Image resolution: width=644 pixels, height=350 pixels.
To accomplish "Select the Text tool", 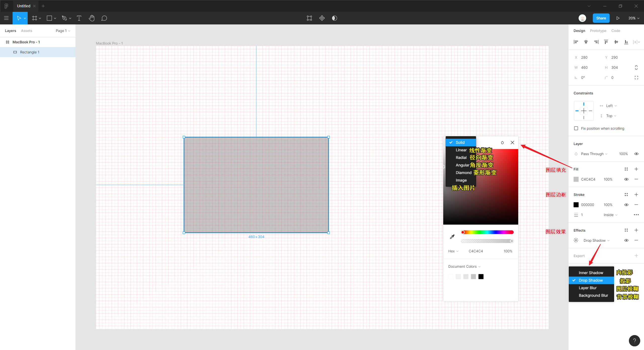I will click(79, 18).
